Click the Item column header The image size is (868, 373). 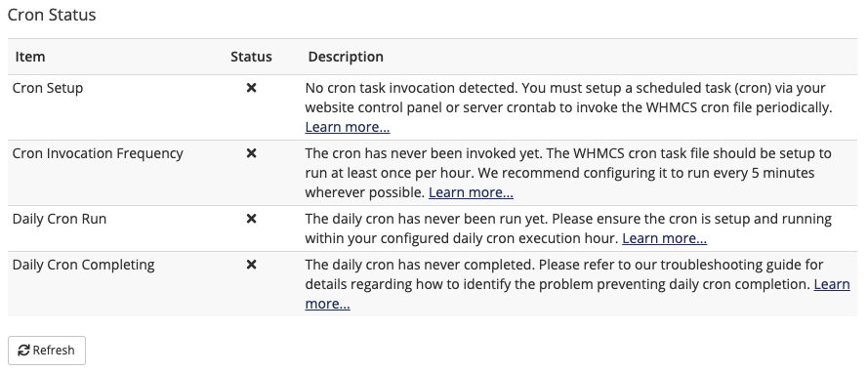tap(30, 57)
